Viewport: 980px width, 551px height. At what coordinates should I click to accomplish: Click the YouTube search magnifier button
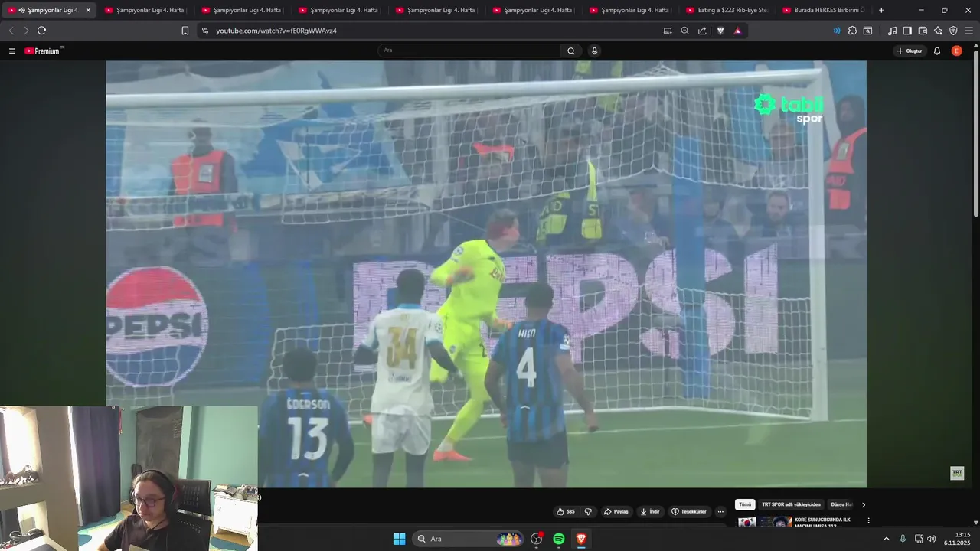tap(570, 51)
